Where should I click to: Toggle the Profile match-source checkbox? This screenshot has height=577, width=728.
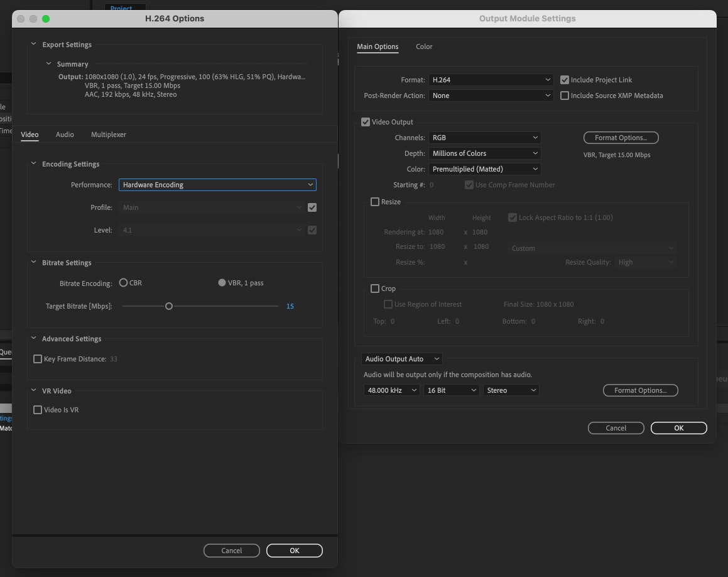[312, 207]
